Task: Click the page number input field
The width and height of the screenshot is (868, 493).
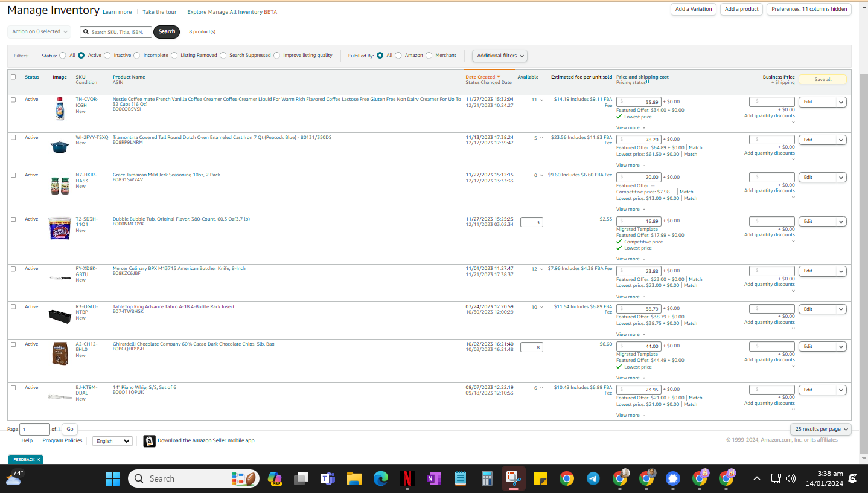Action: pyautogui.click(x=35, y=429)
